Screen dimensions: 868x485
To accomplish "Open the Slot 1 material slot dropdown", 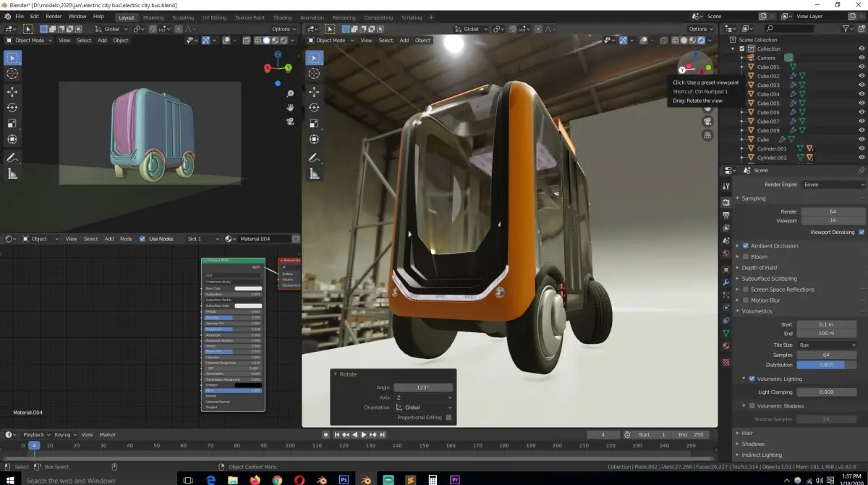I will (202, 238).
